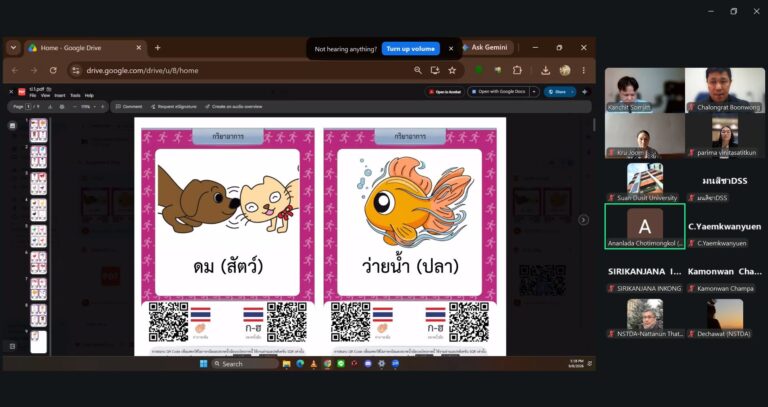This screenshot has width=768, height=407.
Task: Select the Home - Google Drive tab
Action: point(85,48)
